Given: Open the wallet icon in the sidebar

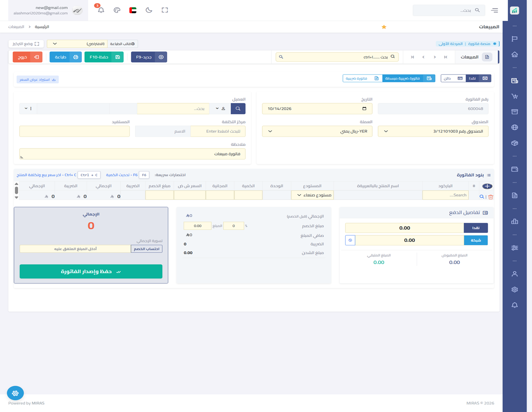Looking at the screenshot, I should click(515, 169).
